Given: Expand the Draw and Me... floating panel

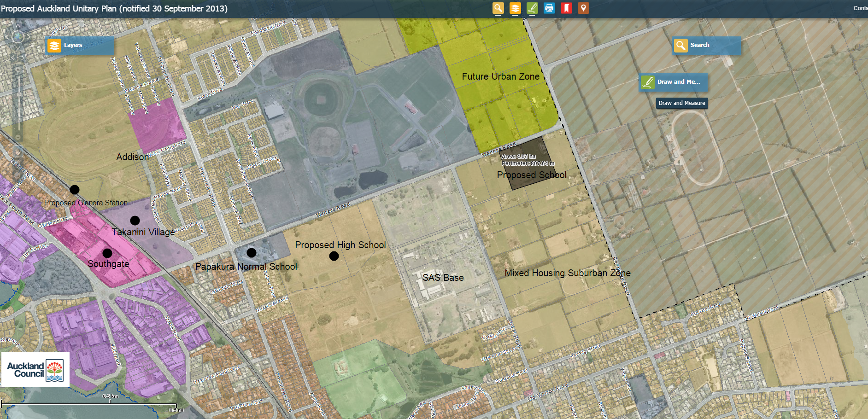Looking at the screenshot, I should (x=673, y=82).
